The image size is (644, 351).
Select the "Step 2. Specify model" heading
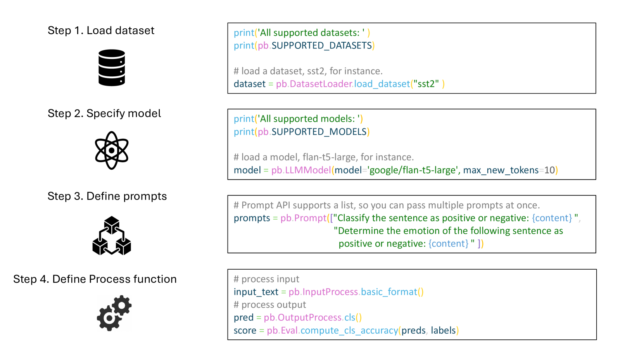click(104, 113)
